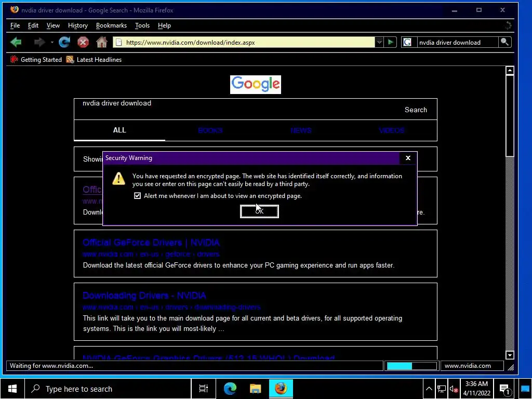
Task: Click the Waiting for www.nvidia.com status text
Action: point(51,366)
